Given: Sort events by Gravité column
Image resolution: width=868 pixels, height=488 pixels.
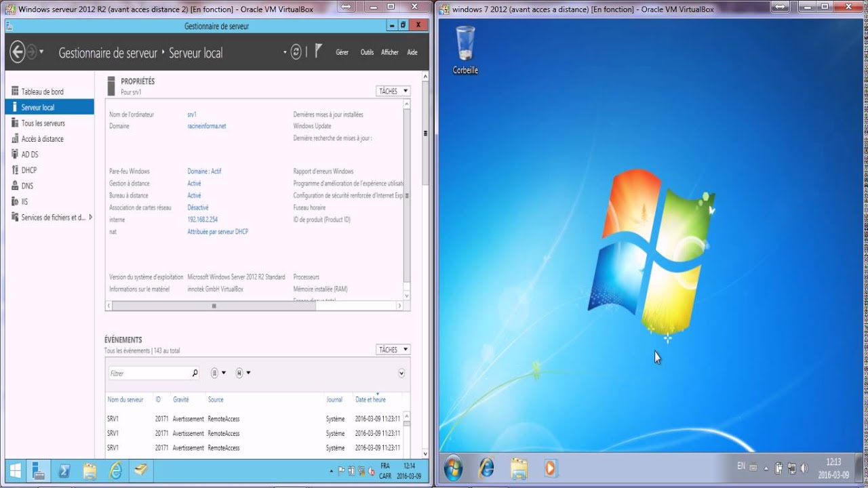Looking at the screenshot, I should pos(181,400).
